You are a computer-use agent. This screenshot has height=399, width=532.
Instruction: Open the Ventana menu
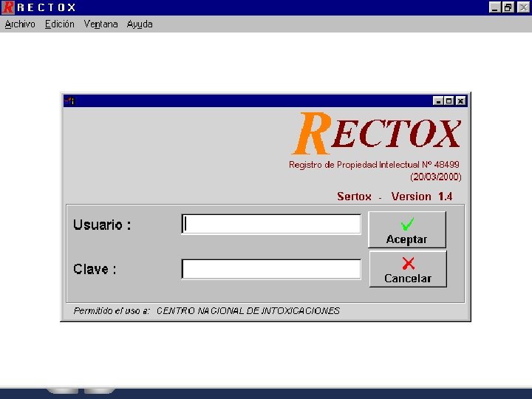tap(100, 24)
